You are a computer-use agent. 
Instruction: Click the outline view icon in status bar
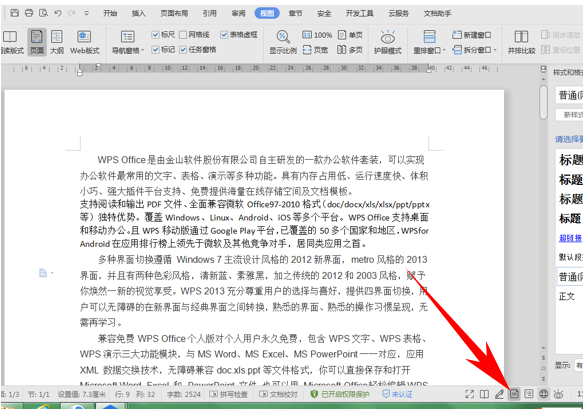click(529, 394)
